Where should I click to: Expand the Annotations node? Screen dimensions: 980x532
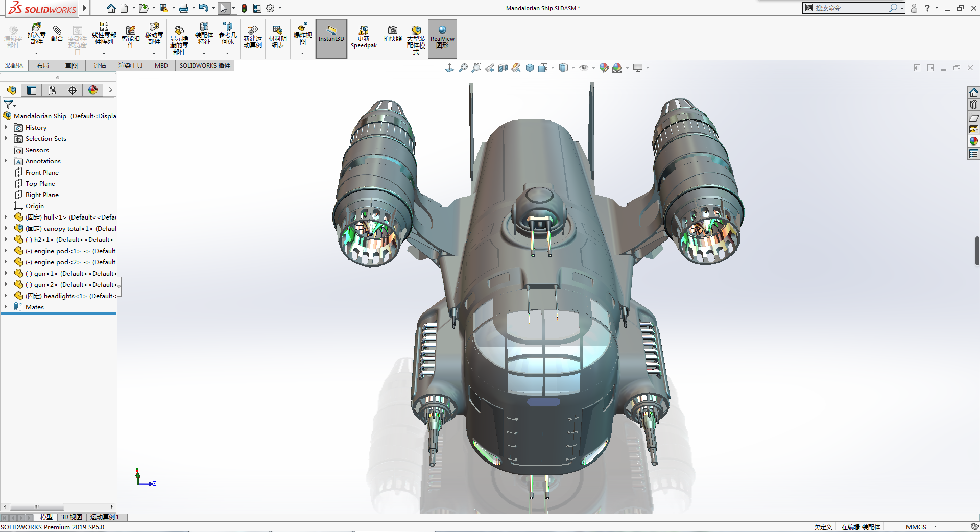coord(6,161)
